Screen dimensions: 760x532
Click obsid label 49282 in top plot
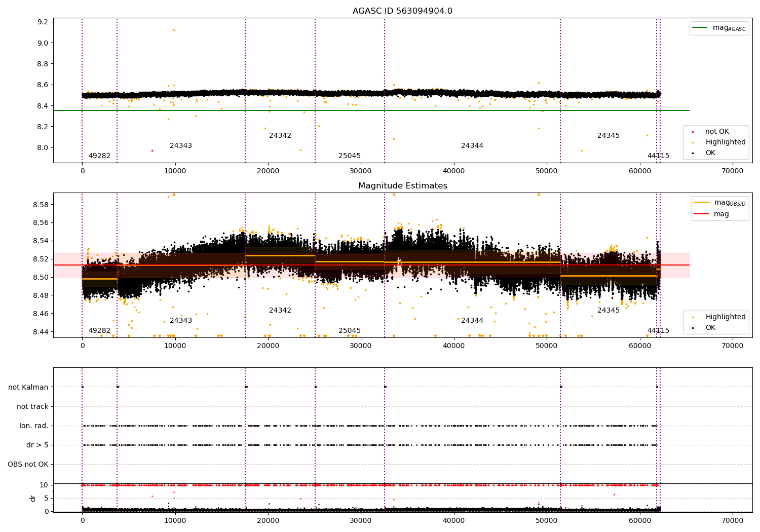pyautogui.click(x=99, y=156)
